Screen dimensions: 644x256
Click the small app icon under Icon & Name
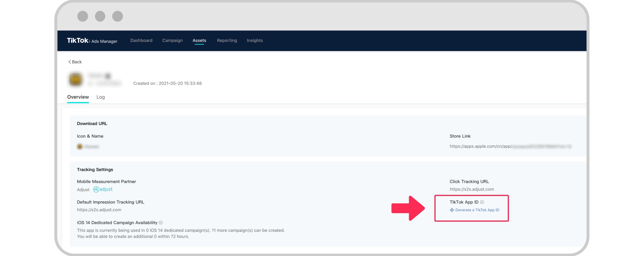coord(80,146)
